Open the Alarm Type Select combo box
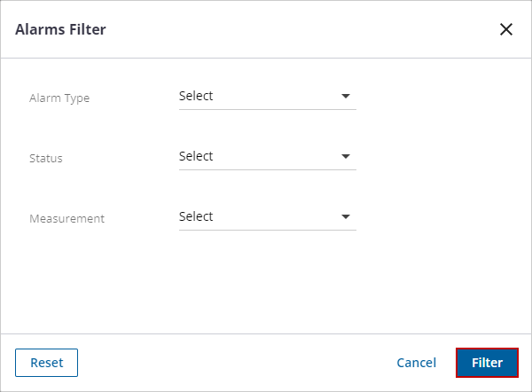Image resolution: width=532 pixels, height=392 pixels. coord(266,96)
